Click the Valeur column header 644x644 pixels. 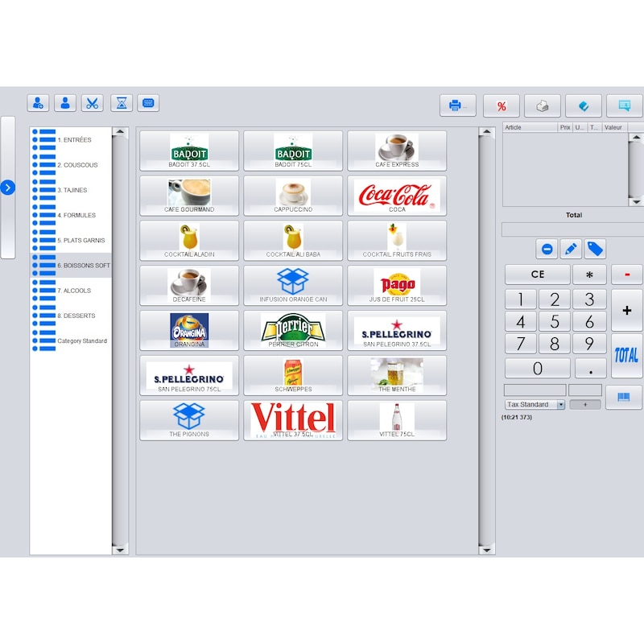tap(613, 127)
